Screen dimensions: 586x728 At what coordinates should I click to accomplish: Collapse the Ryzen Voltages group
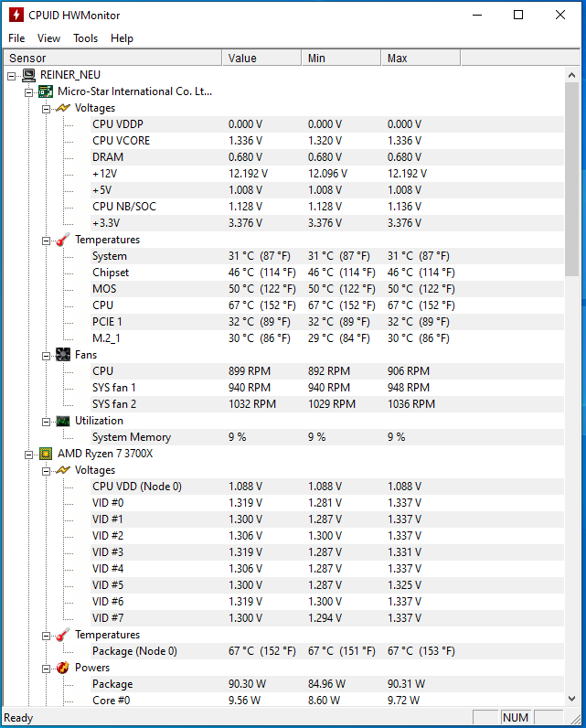tap(46, 471)
